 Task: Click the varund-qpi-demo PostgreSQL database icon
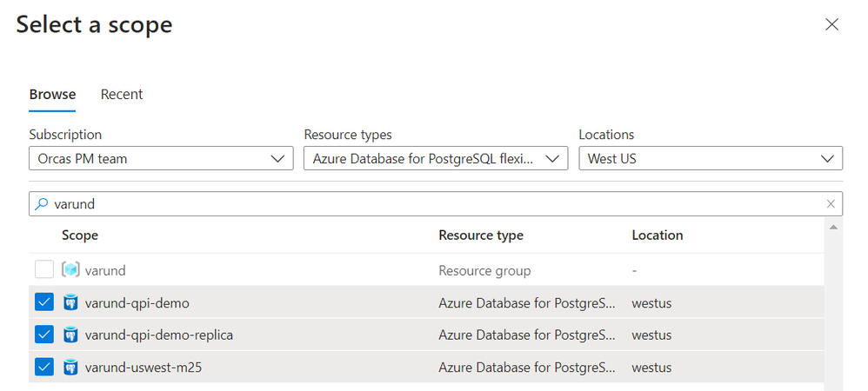[70, 303]
